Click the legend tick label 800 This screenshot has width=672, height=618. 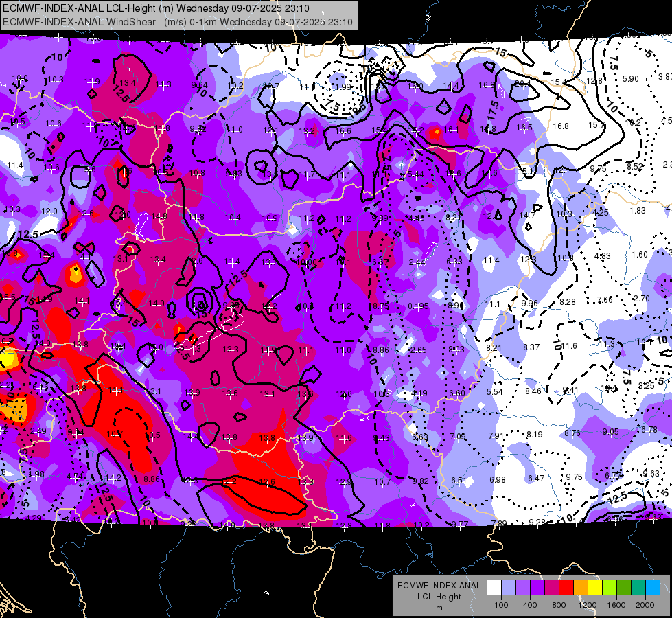tap(559, 605)
